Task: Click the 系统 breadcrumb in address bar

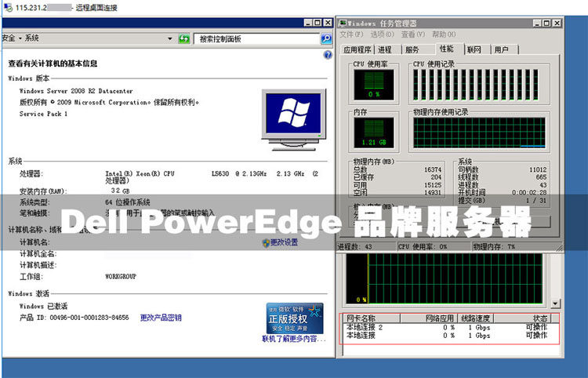Action: [x=32, y=38]
